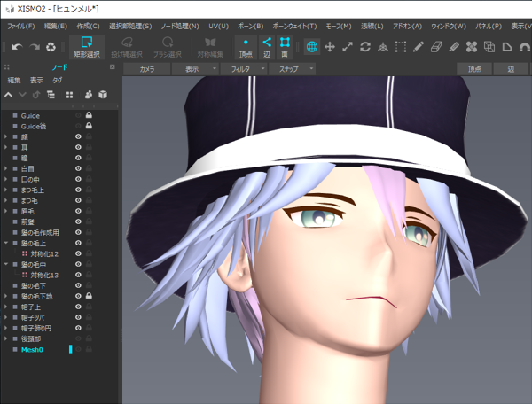This screenshot has height=404, width=532.
Task: Select the eraser tool
Action: pyautogui.click(x=436, y=47)
